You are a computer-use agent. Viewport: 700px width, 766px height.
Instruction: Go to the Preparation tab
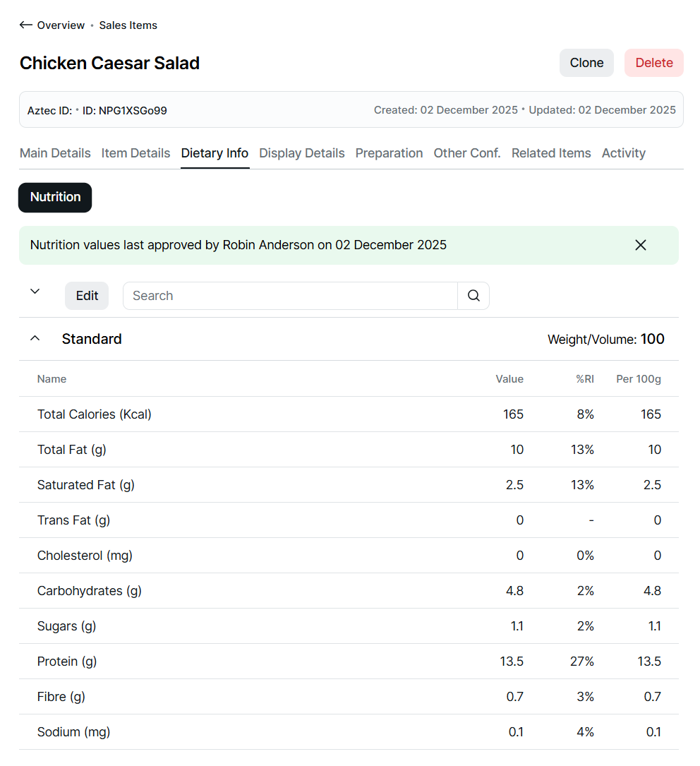tap(389, 153)
